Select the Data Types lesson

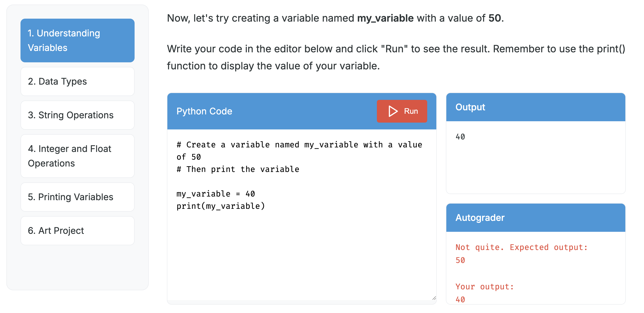pyautogui.click(x=77, y=81)
